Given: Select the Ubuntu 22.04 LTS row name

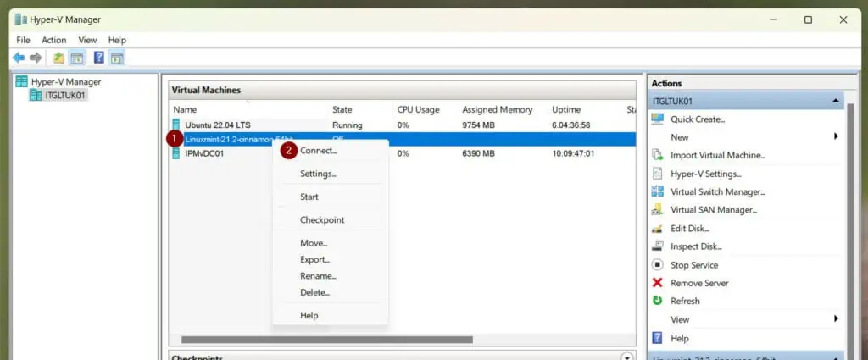Looking at the screenshot, I should (218, 125).
